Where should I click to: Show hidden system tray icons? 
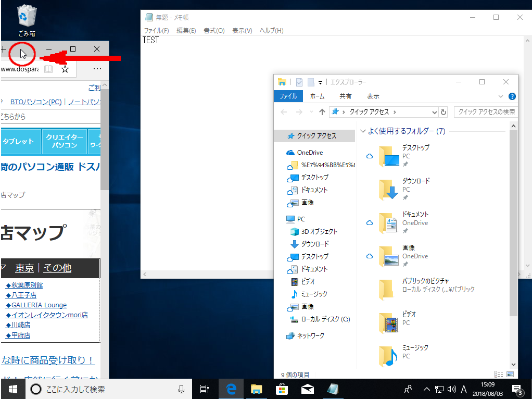[x=427, y=389]
